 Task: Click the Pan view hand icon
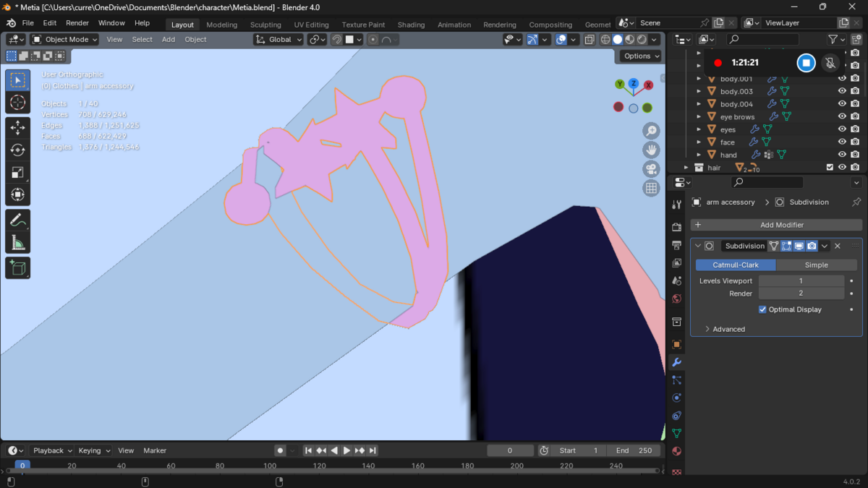click(651, 150)
